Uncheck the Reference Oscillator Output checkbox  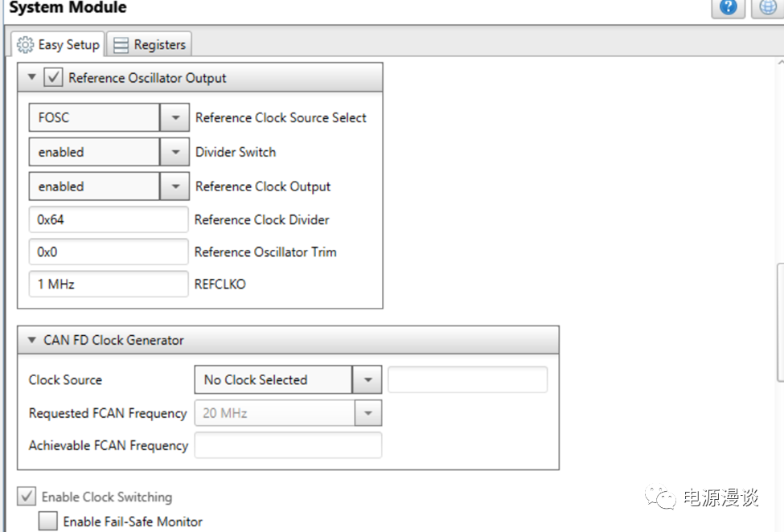pyautogui.click(x=53, y=78)
